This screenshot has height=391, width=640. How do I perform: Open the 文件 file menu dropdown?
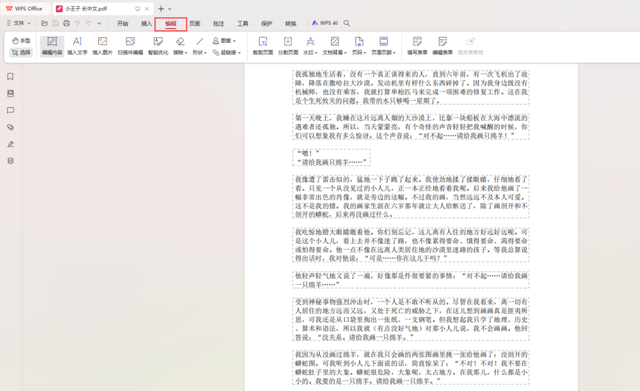(19, 23)
